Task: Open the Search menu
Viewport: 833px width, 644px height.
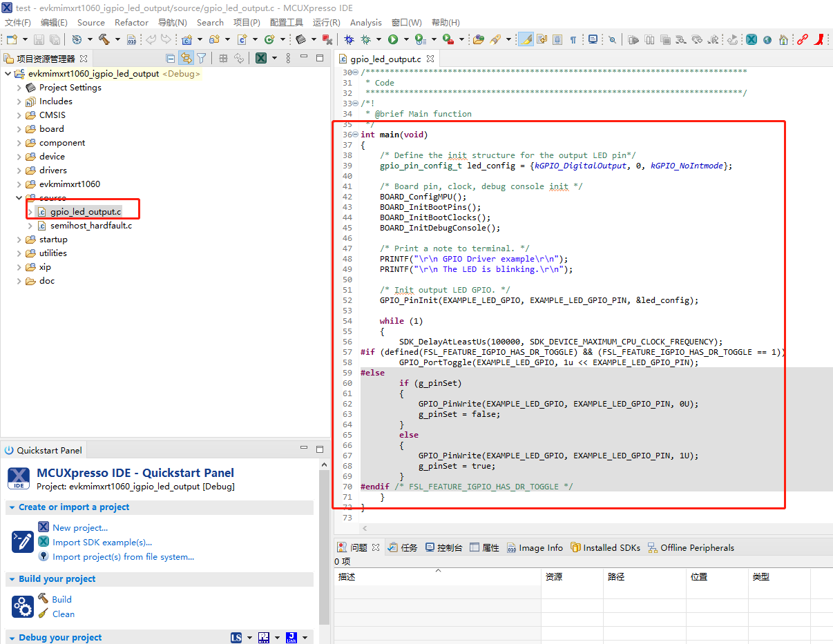Action: [x=210, y=22]
